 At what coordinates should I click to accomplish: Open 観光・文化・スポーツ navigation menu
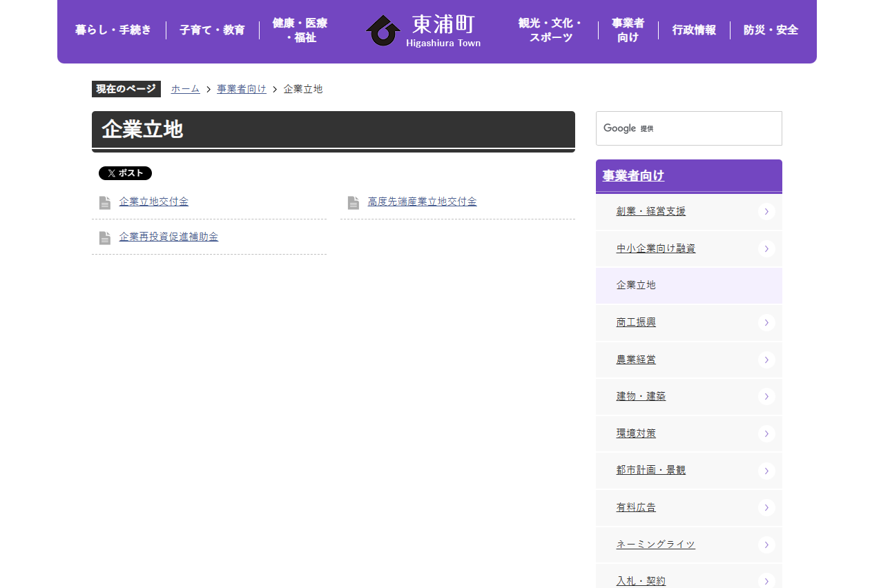pyautogui.click(x=551, y=30)
